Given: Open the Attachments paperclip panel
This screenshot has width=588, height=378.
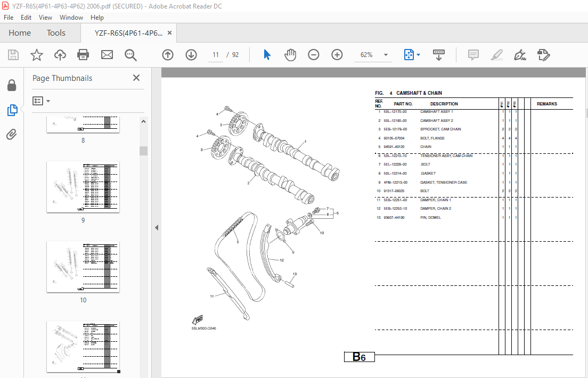Looking at the screenshot, I should [12, 134].
